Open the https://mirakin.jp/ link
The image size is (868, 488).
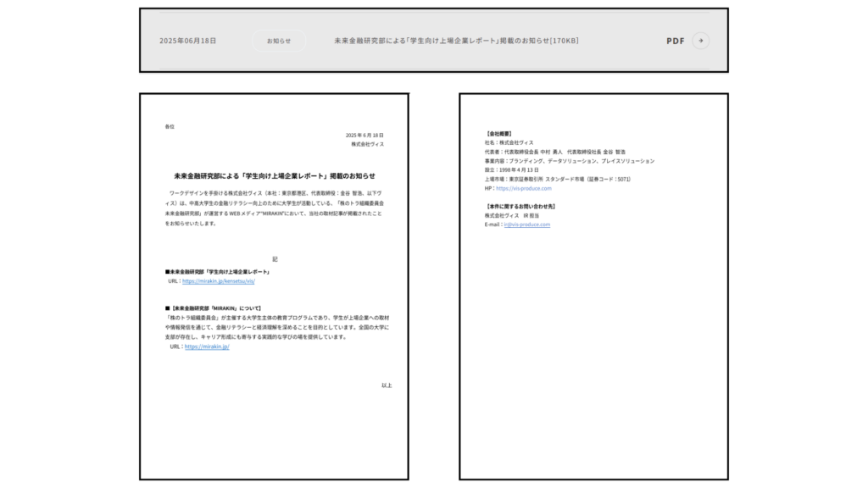(x=206, y=347)
